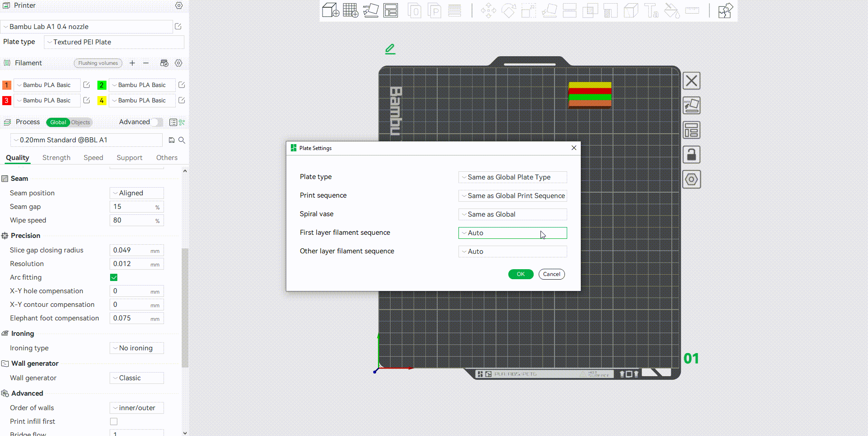Click Auto orient in the top toolbar
Screen dimensions: 868x436
(371, 10)
